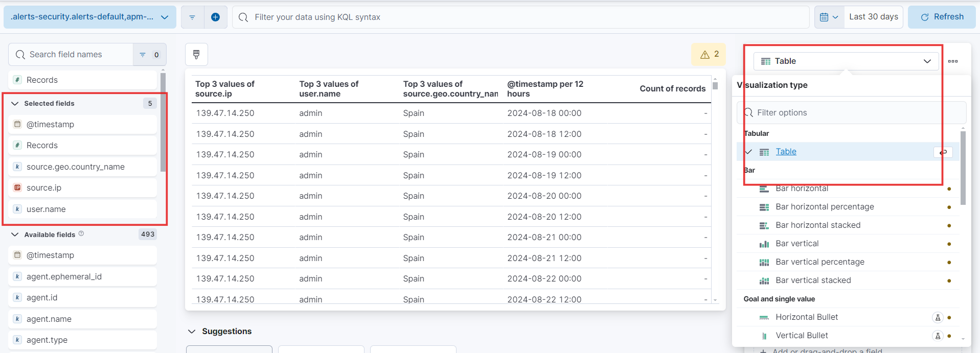
Task: Click the beta flask icon for Horizontal Bullet
Action: click(938, 317)
